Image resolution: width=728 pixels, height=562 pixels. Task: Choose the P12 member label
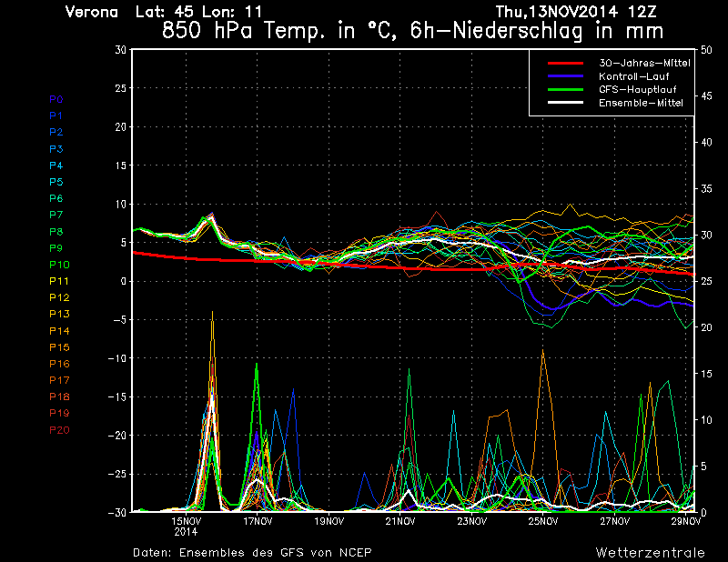59,297
